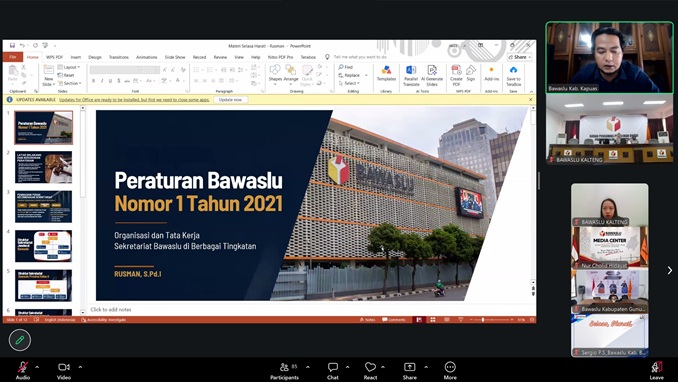Open Add-ins
678x382 pixels.
tap(491, 74)
